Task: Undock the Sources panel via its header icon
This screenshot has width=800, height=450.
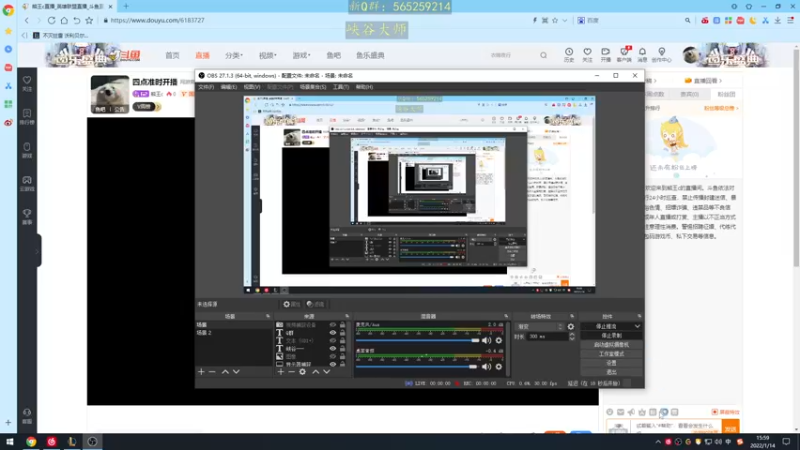Action: pyautogui.click(x=347, y=316)
